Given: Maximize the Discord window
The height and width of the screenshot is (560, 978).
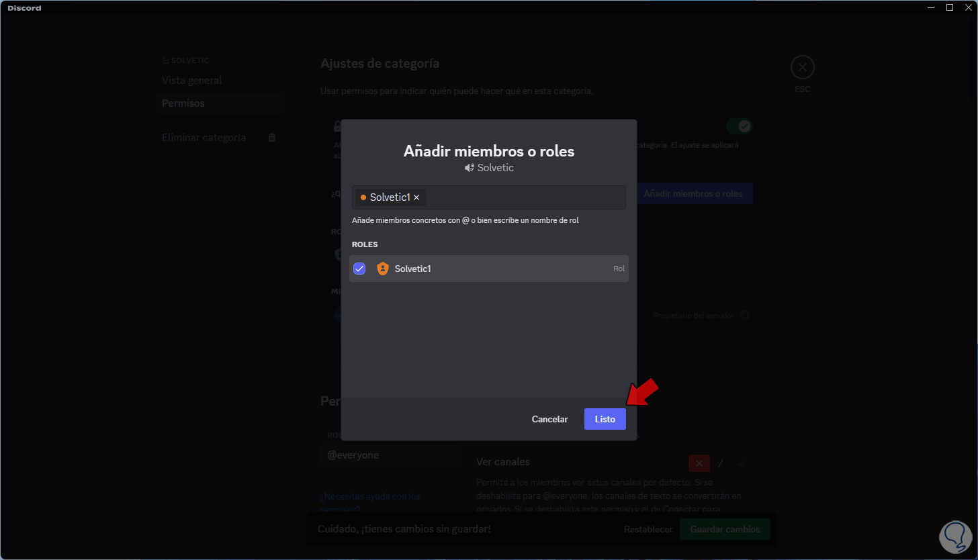Looking at the screenshot, I should (950, 7).
